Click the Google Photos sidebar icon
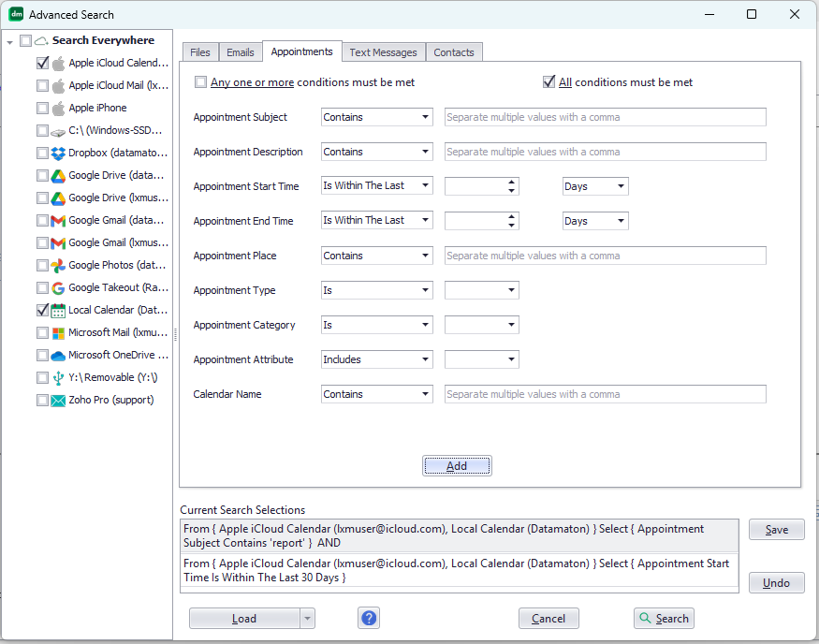The height and width of the screenshot is (644, 819). point(56,265)
